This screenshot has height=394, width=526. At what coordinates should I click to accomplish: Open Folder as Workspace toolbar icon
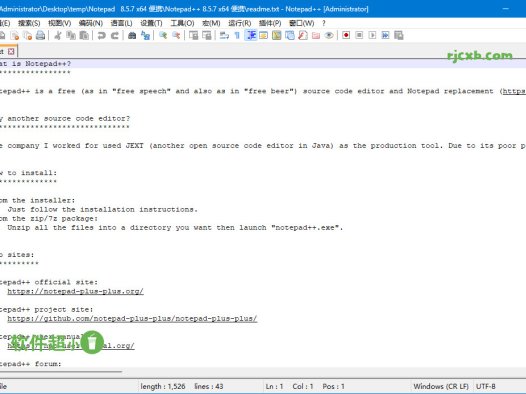[x=316, y=35]
